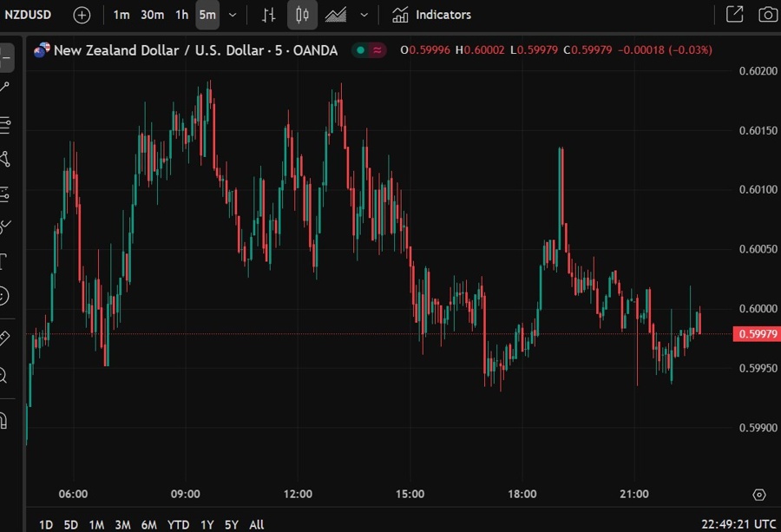Select the bars chart style icon
This screenshot has height=532, width=781.
point(269,15)
